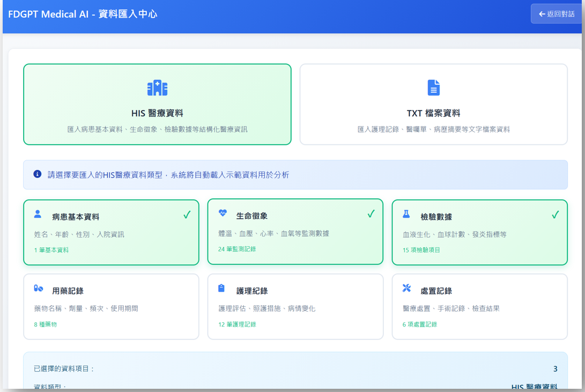This screenshot has width=585, height=392.
Task: Click the wrench icon on 處置記錄 card
Action: [x=406, y=287]
